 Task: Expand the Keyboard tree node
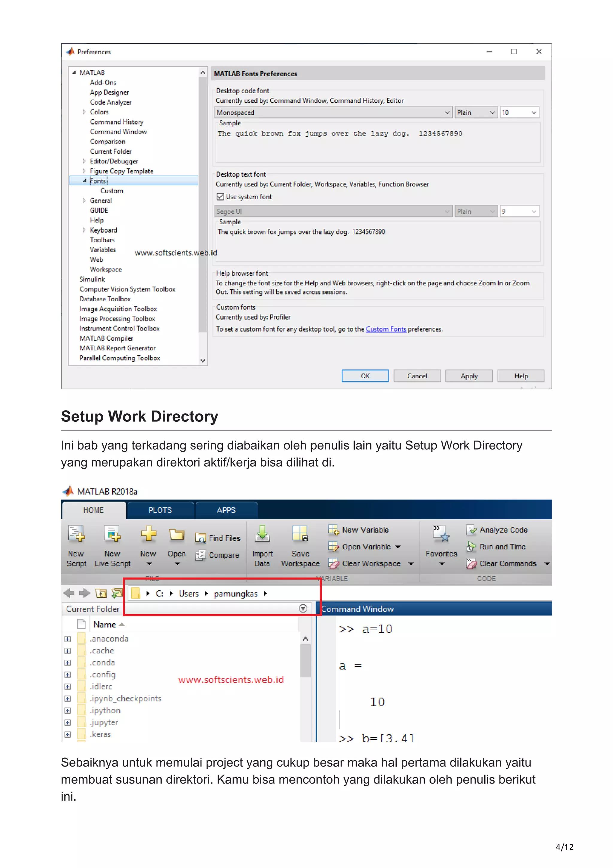[x=84, y=230]
